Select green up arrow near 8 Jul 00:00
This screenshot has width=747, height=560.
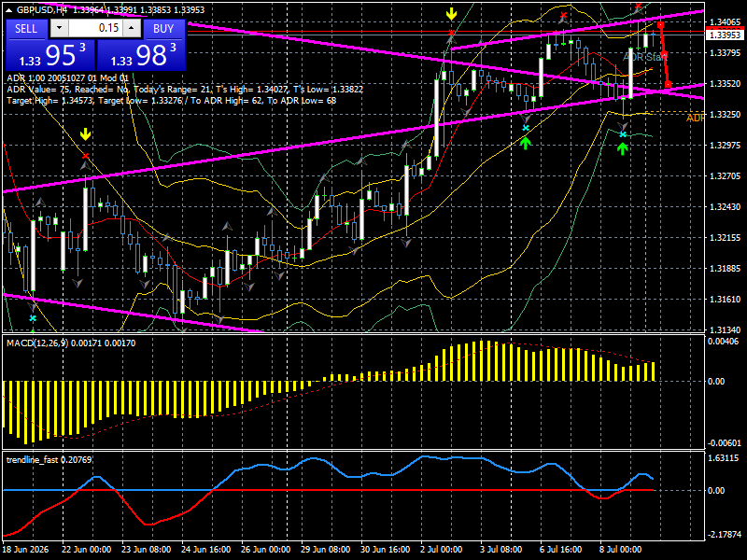(623, 148)
